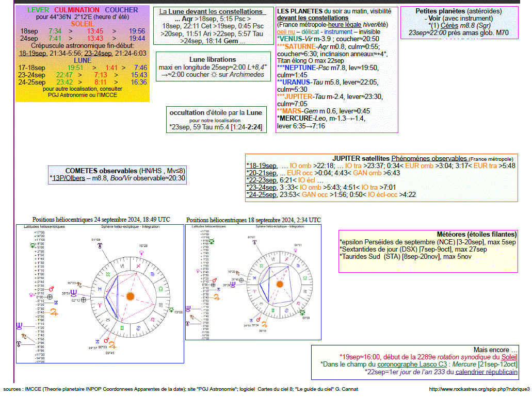Click 'devant les constellations' in the planets box
Viewport: 532px width, 398px height.
click(x=313, y=18)
